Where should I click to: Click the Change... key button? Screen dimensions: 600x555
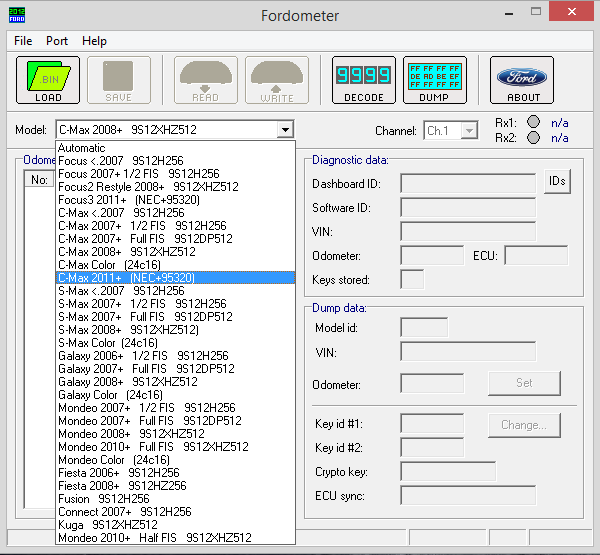(x=524, y=425)
